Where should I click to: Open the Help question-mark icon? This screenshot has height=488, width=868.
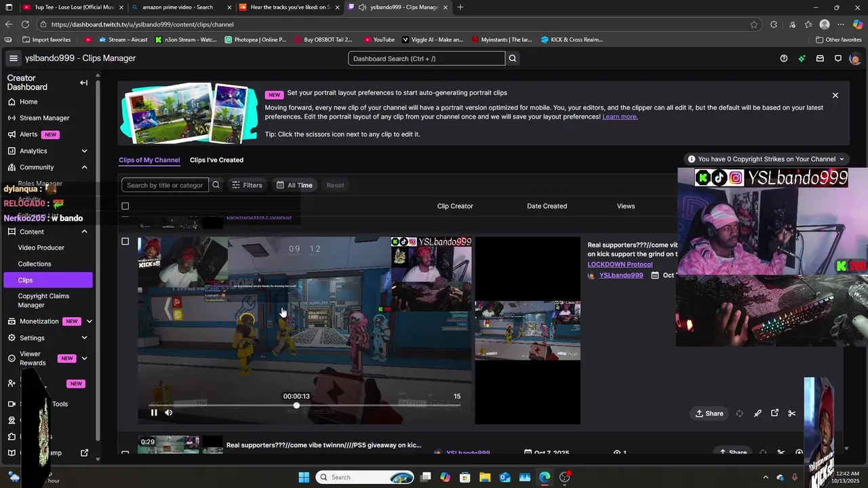(784, 58)
